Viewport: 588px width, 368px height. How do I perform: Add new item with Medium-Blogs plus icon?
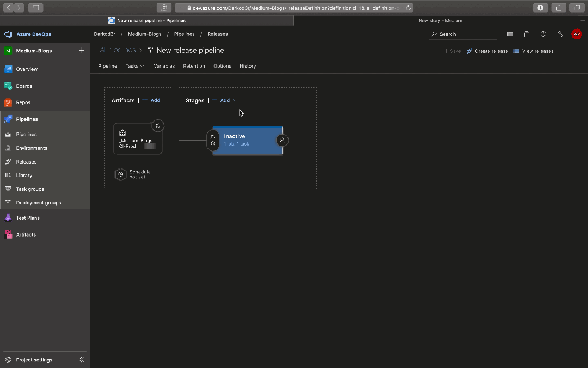tap(81, 51)
